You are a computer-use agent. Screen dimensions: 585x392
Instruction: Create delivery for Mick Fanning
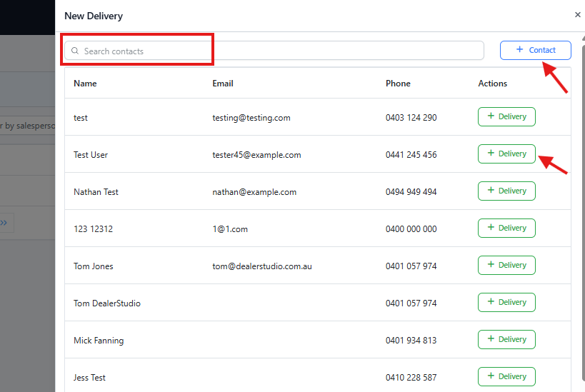(506, 340)
